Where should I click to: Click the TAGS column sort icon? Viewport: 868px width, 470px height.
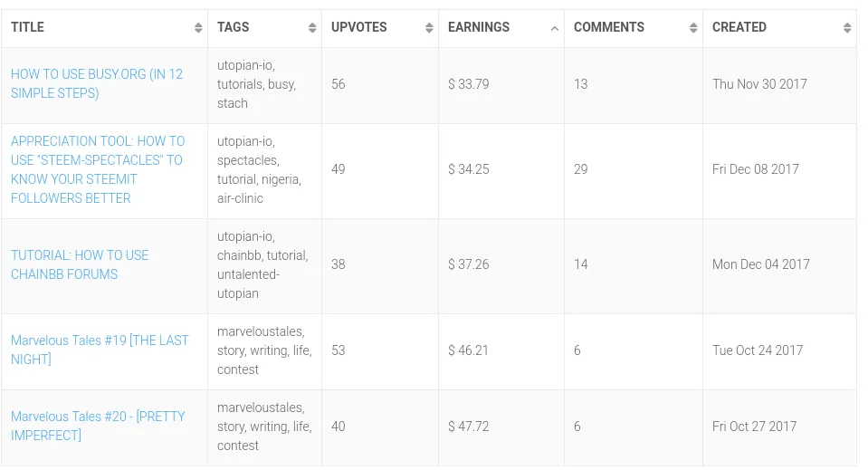(312, 28)
